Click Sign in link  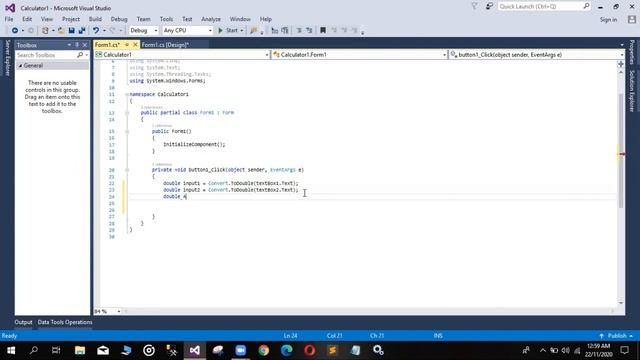(x=608, y=20)
